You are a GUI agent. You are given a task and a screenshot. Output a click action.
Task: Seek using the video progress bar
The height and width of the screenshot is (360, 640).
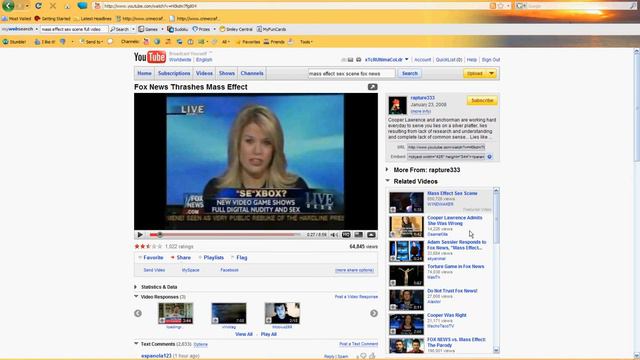pos(225,235)
